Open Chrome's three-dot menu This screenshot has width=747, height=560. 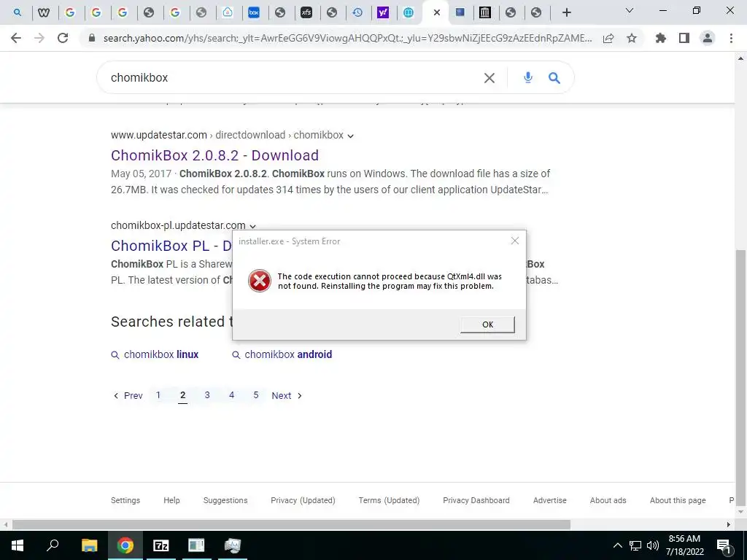pyautogui.click(x=731, y=38)
